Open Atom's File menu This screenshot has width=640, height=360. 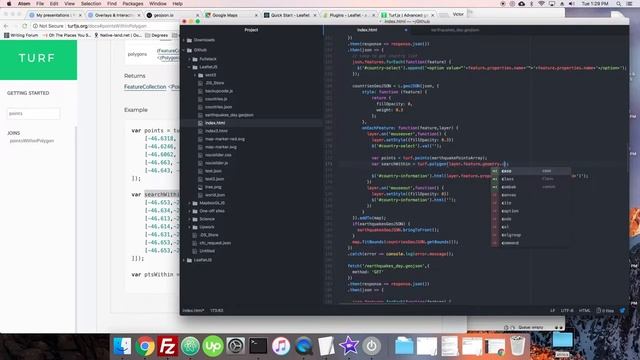[40, 4]
